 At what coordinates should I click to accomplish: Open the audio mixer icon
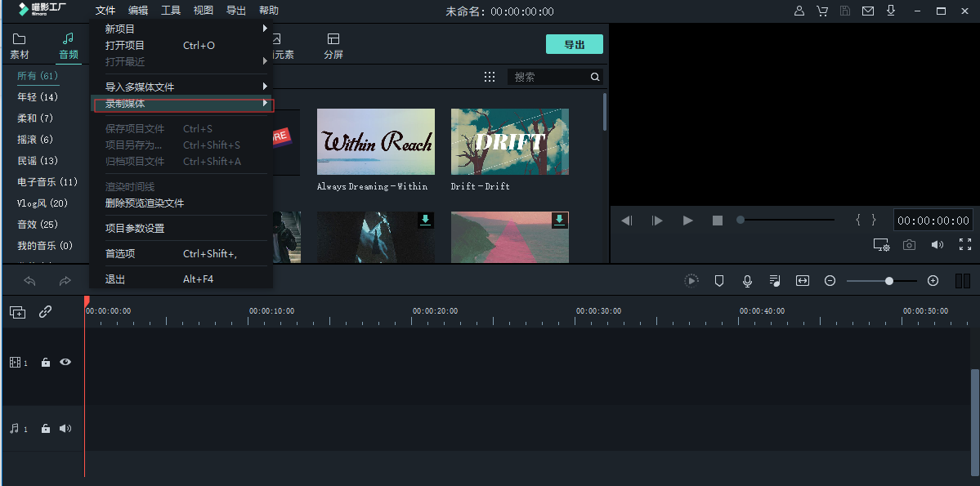775,281
